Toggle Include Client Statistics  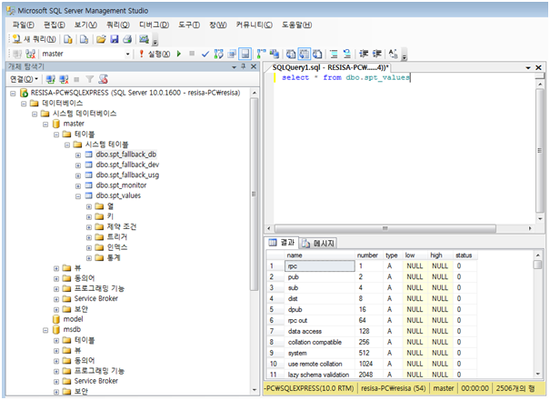coord(274,54)
